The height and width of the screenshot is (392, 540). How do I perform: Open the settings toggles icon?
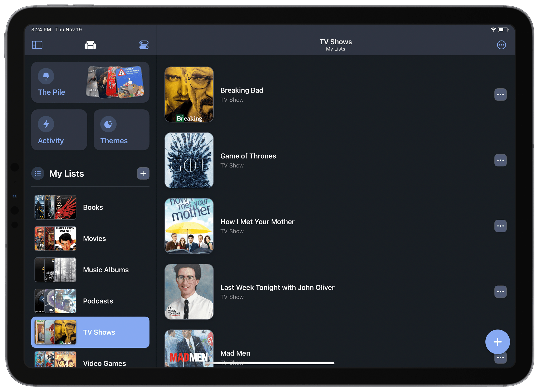pyautogui.click(x=144, y=45)
